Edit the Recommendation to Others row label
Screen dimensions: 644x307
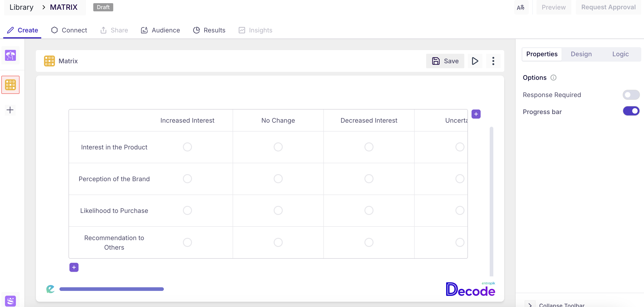[114, 243]
